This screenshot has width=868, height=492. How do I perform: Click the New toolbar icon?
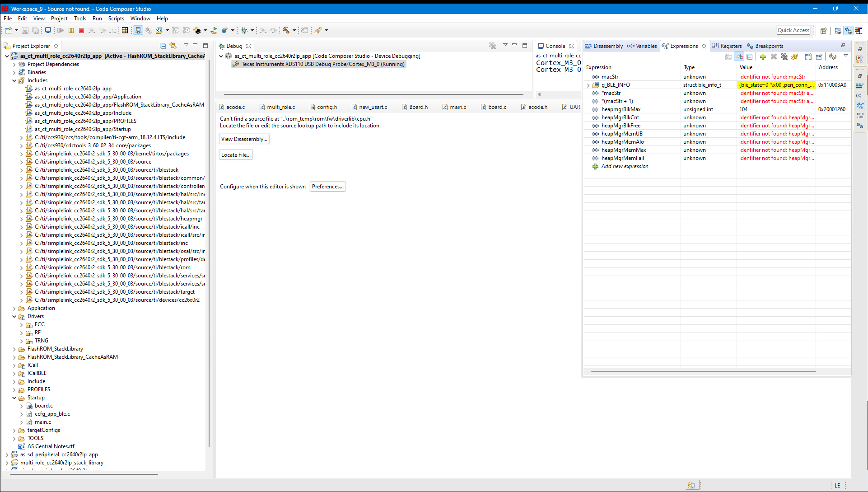point(9,30)
